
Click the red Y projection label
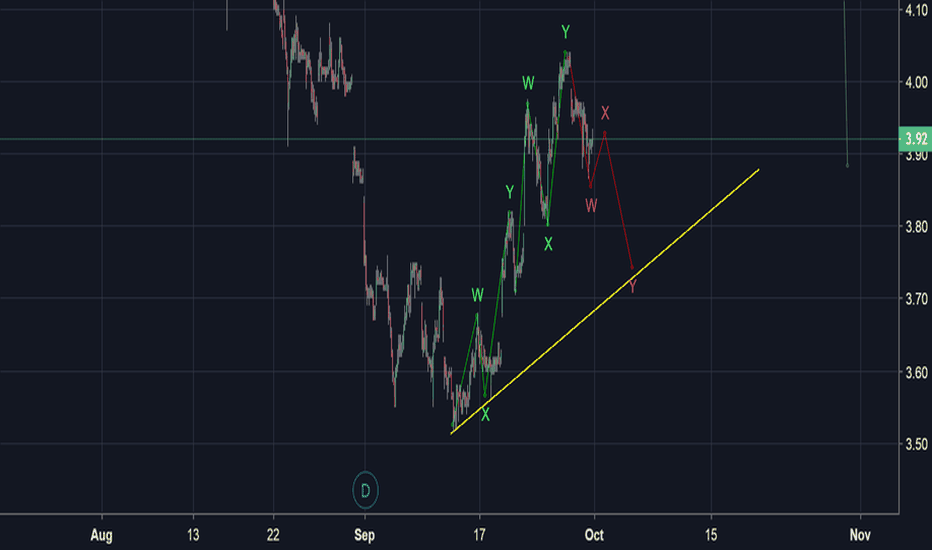tap(633, 287)
